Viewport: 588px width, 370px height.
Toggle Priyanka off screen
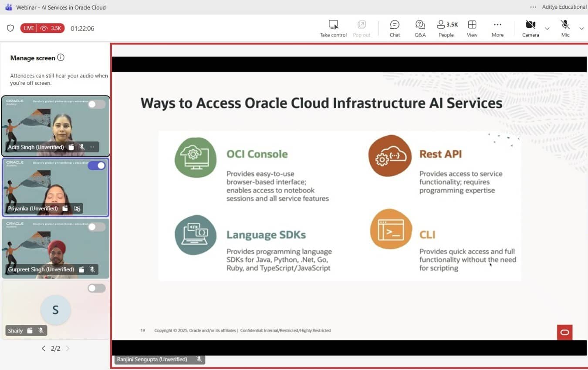(96, 166)
